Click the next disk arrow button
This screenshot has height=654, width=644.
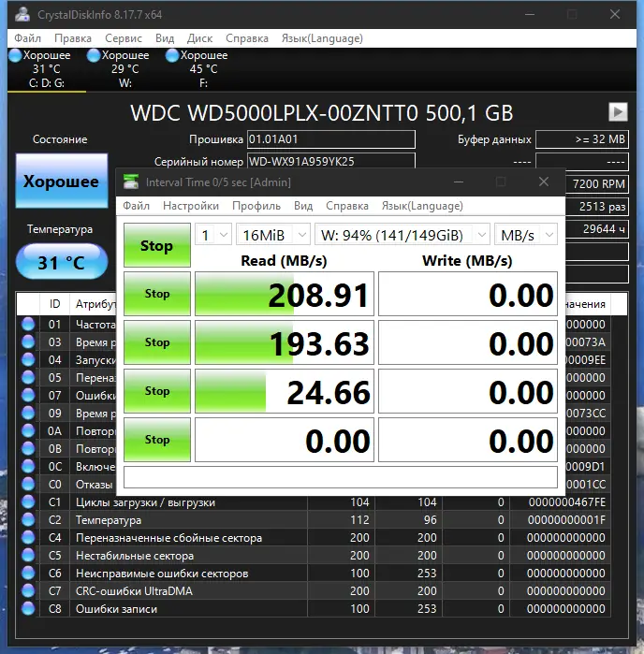618,111
